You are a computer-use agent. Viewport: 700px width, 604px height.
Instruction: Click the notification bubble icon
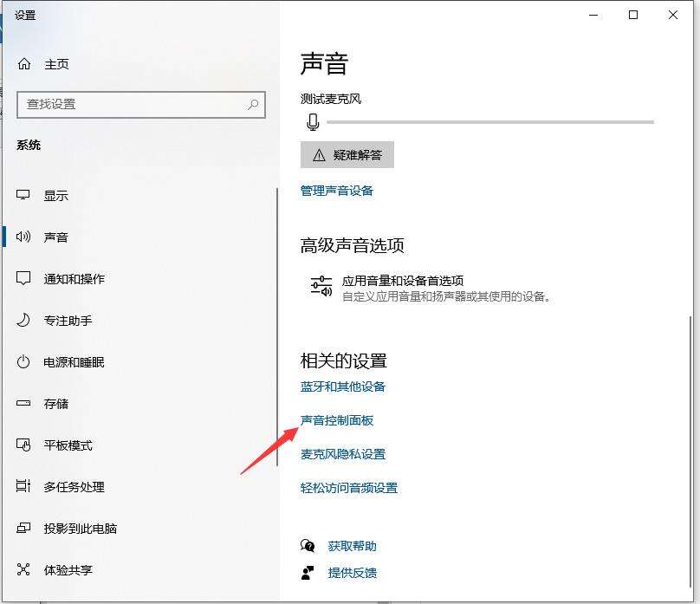[23, 278]
